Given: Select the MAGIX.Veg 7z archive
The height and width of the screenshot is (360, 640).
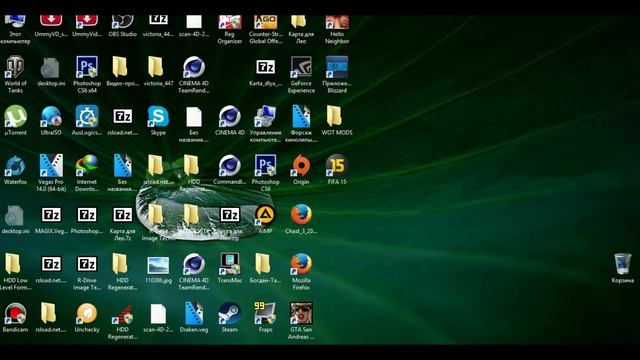Looking at the screenshot, I should (51, 215).
